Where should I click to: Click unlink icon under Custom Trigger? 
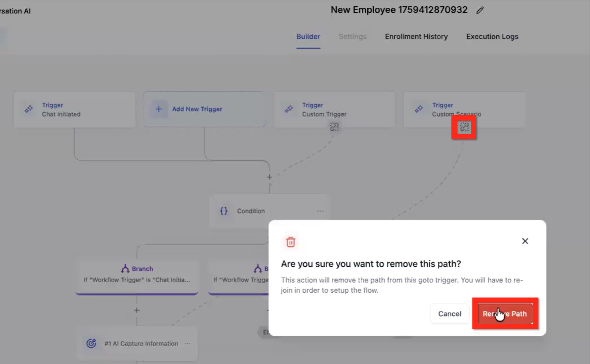[334, 127]
